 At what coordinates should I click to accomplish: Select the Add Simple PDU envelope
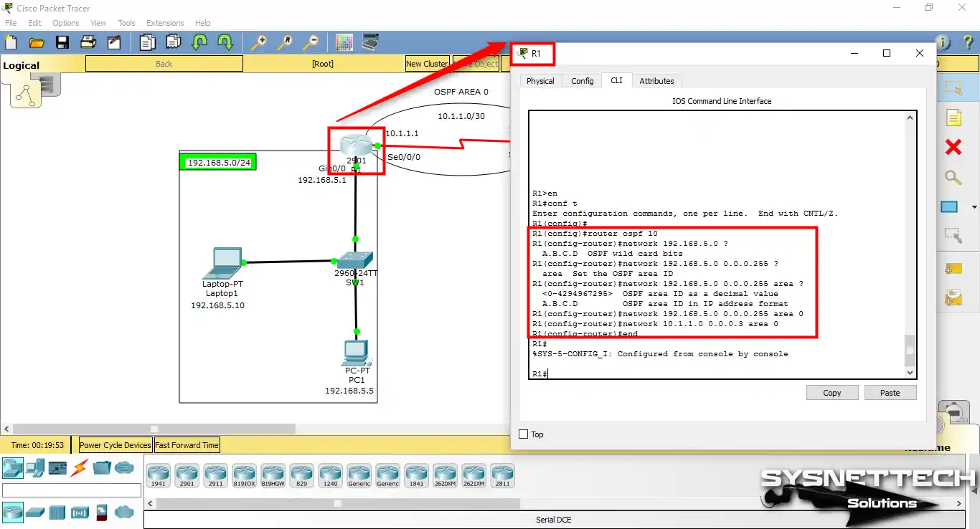pyautogui.click(x=953, y=269)
